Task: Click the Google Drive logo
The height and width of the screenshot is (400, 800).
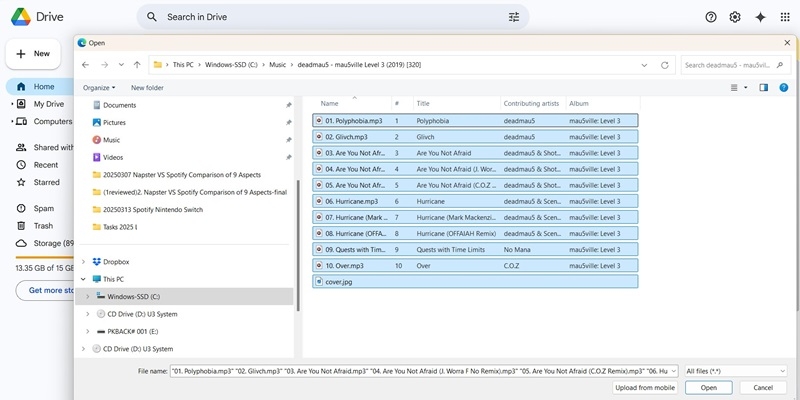Action: click(x=21, y=17)
